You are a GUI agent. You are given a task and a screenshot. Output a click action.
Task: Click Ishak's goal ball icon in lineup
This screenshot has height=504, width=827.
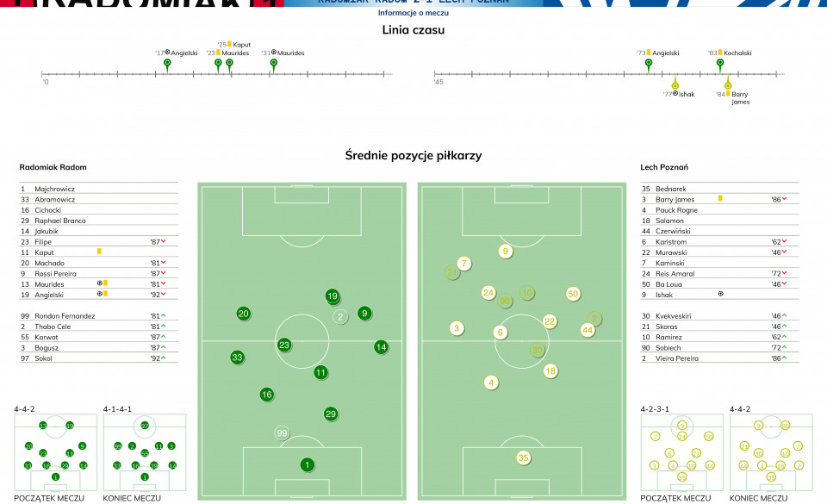(720, 294)
